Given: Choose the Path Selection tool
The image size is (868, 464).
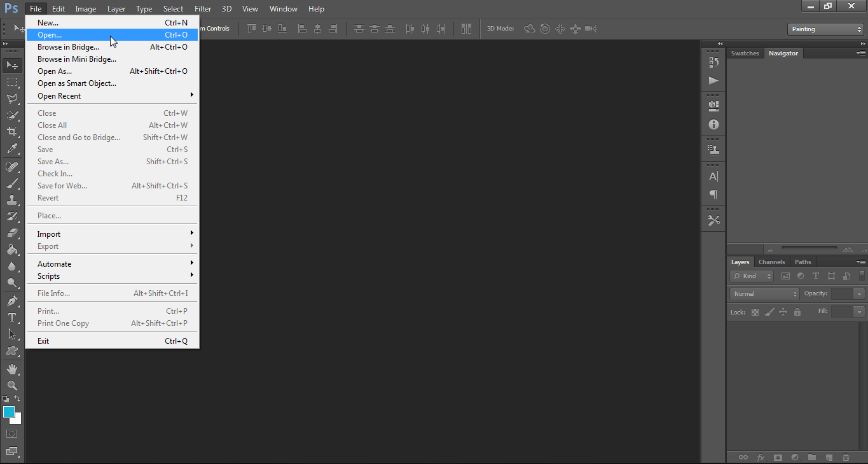Looking at the screenshot, I should point(12,334).
